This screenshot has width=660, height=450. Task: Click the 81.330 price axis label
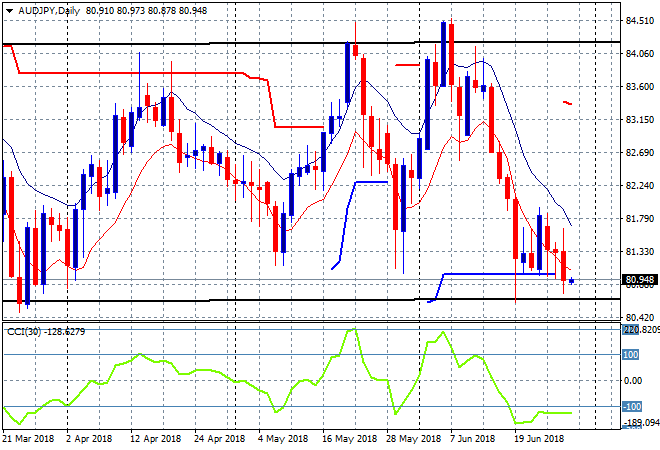639,252
